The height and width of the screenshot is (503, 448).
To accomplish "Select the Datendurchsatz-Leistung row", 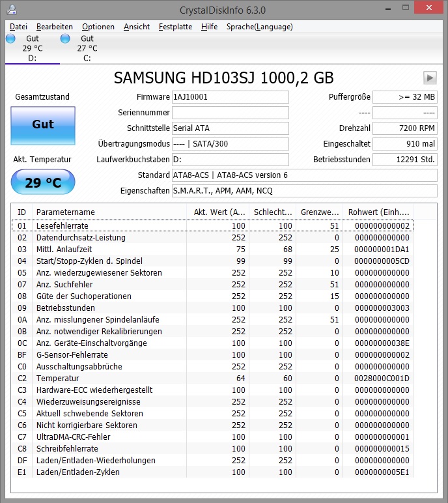I will click(x=213, y=237).
